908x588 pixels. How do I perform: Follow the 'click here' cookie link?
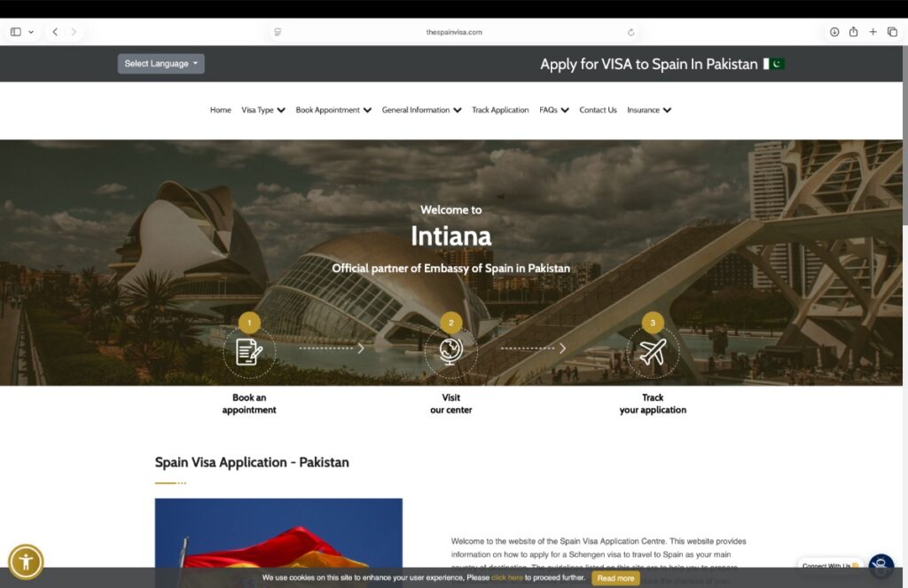coord(506,577)
